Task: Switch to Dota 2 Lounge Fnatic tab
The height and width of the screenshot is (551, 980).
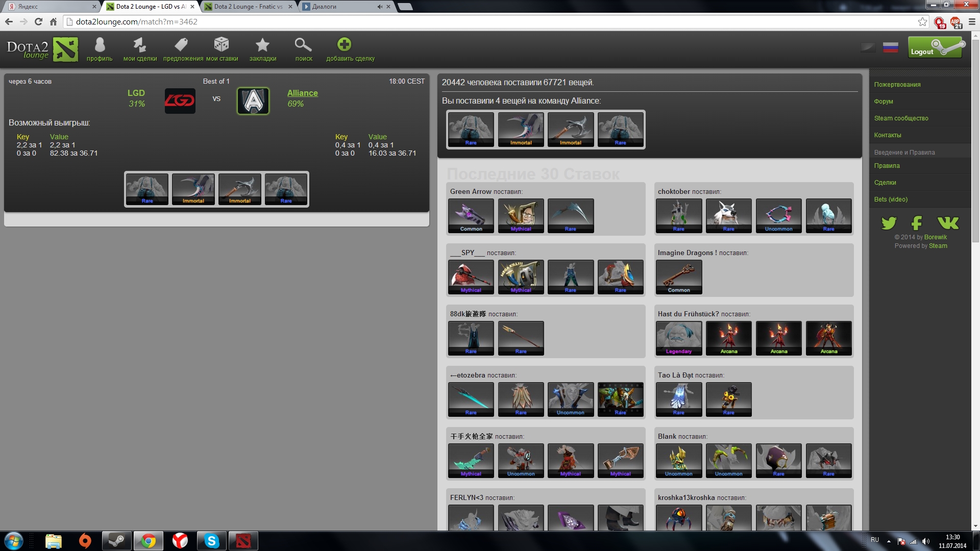Action: tap(248, 7)
